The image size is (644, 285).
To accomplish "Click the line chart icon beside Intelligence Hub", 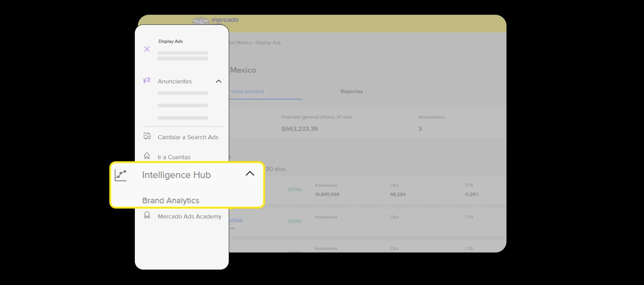I will (x=120, y=175).
